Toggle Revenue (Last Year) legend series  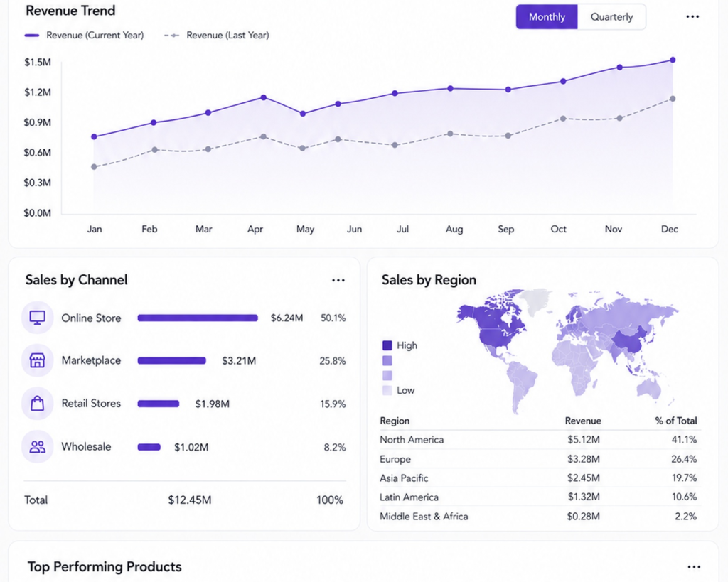[x=216, y=36]
